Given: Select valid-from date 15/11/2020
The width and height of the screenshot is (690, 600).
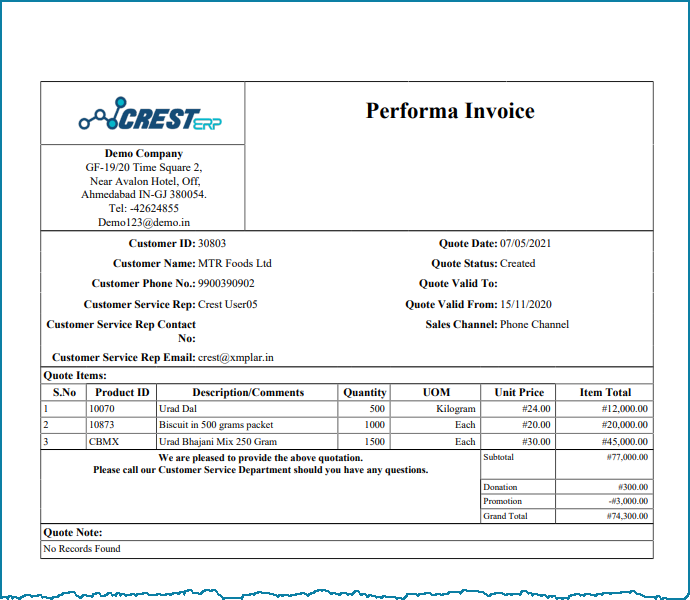Looking at the screenshot, I should pos(525,304).
